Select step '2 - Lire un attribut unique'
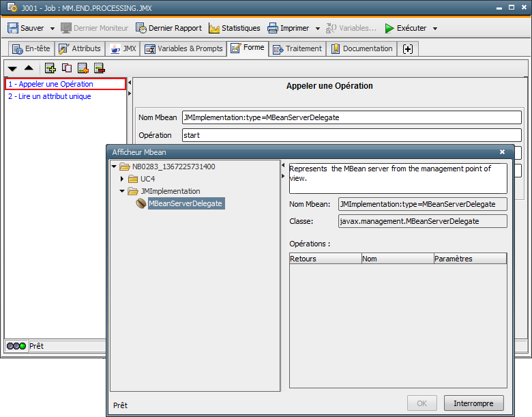 tap(49, 96)
